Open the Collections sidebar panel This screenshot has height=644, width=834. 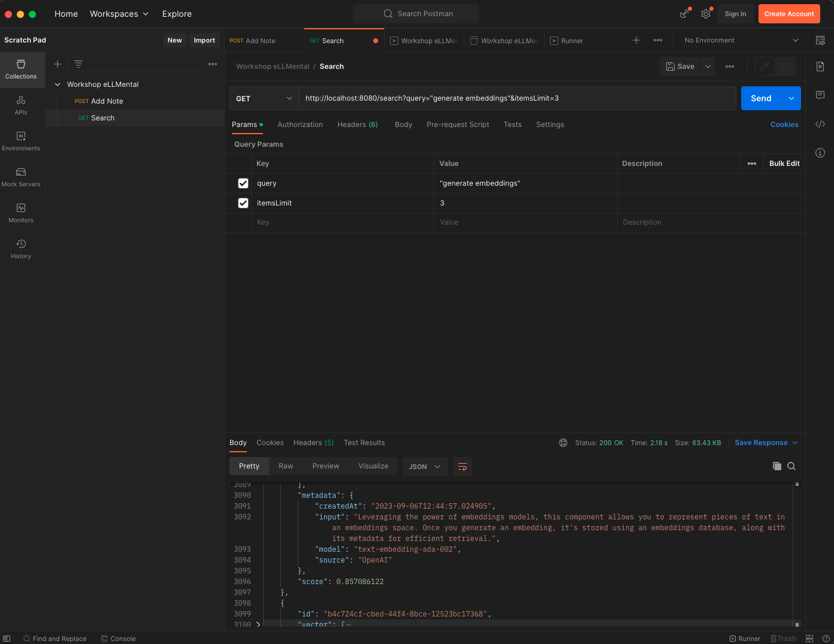tap(21, 69)
